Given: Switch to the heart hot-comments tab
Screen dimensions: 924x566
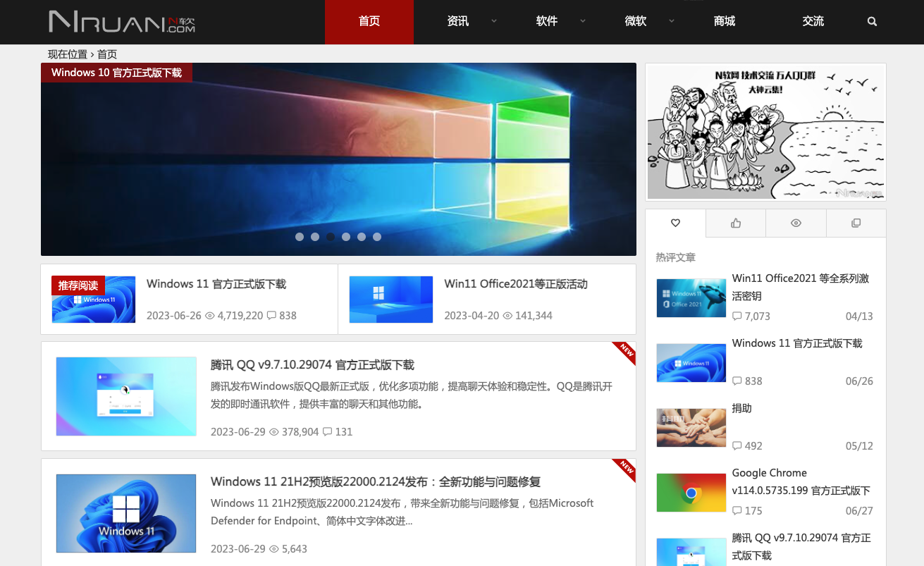Looking at the screenshot, I should click(675, 223).
